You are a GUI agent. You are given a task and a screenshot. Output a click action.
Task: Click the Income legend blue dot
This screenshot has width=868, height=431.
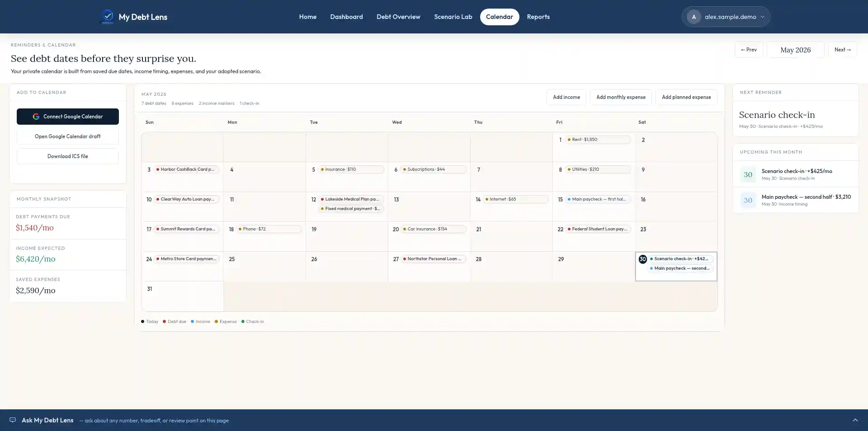click(x=193, y=322)
